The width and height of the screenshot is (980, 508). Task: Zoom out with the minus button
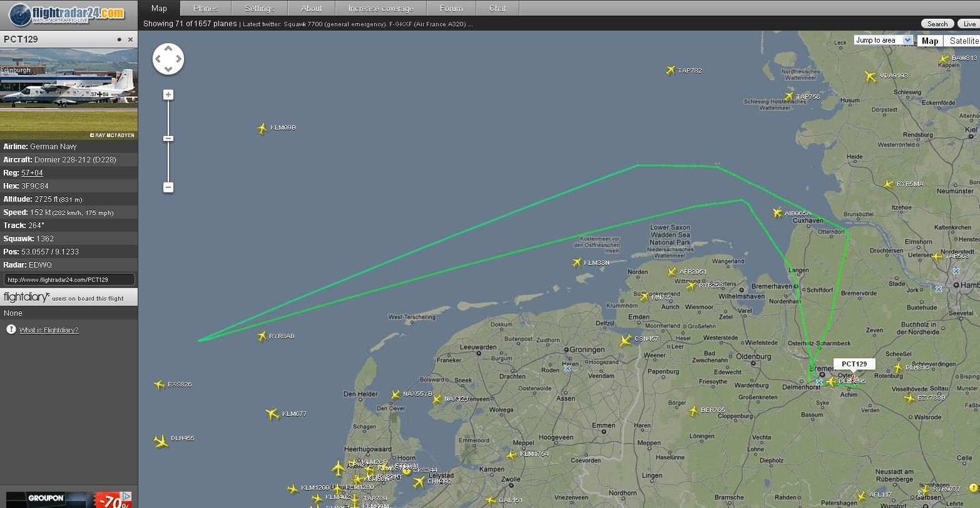(168, 187)
